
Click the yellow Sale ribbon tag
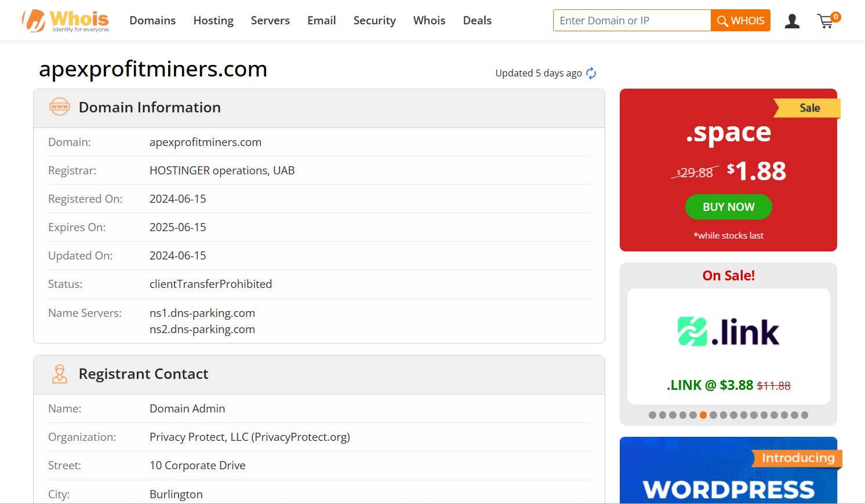pos(808,108)
